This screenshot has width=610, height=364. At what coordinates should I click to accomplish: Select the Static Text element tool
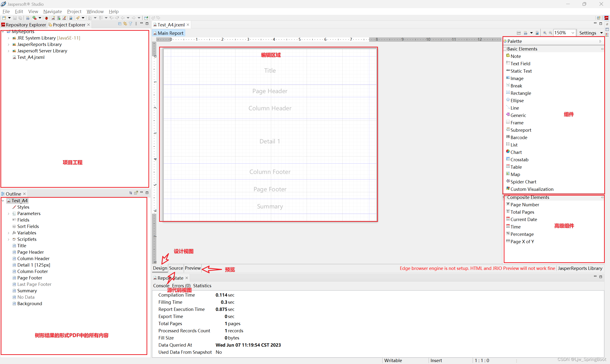coord(520,71)
